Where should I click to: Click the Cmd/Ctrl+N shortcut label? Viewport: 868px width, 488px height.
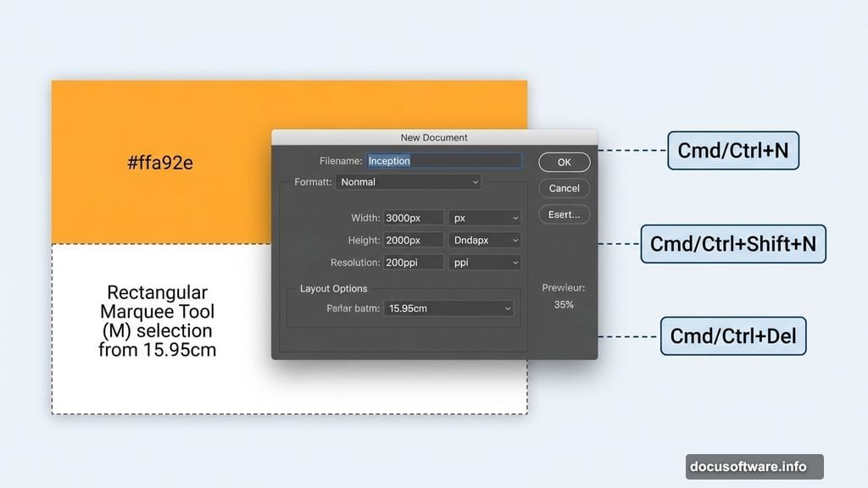pos(732,150)
